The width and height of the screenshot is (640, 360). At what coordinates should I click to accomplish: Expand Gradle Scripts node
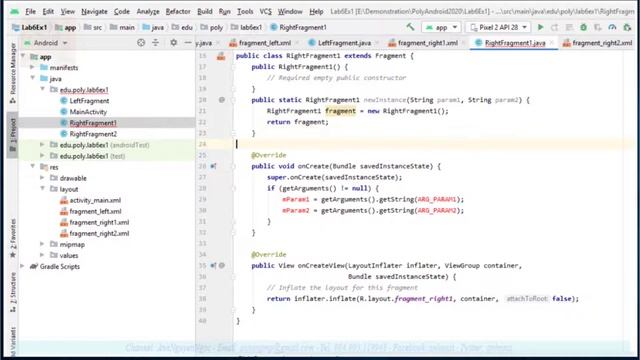coord(23,266)
